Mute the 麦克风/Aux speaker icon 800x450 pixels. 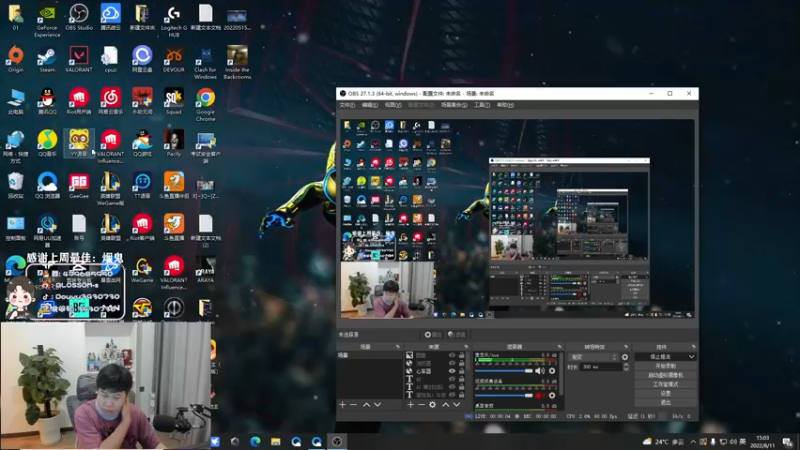click(x=540, y=371)
